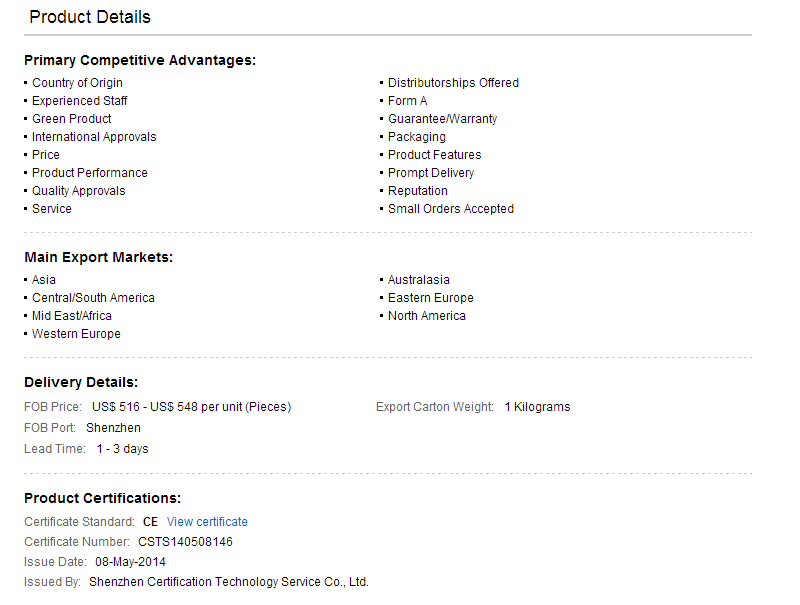Select Central/South America market

pyautogui.click(x=93, y=298)
